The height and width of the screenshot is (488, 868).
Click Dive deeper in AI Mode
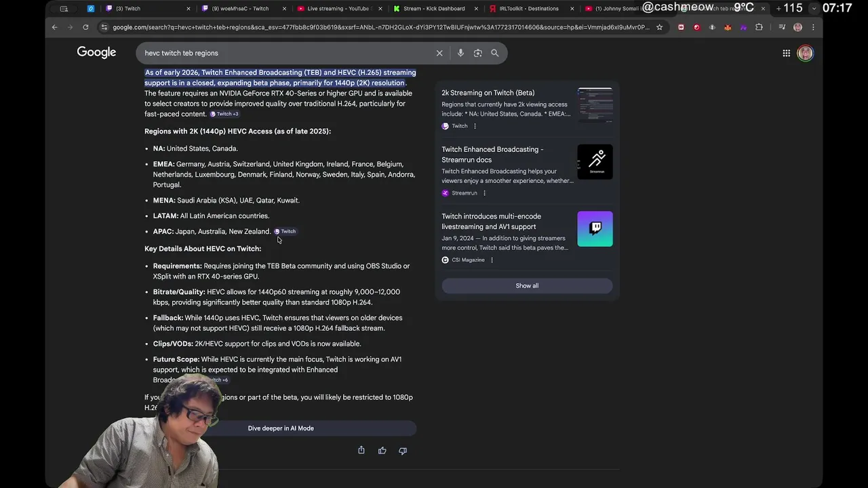pos(281,428)
